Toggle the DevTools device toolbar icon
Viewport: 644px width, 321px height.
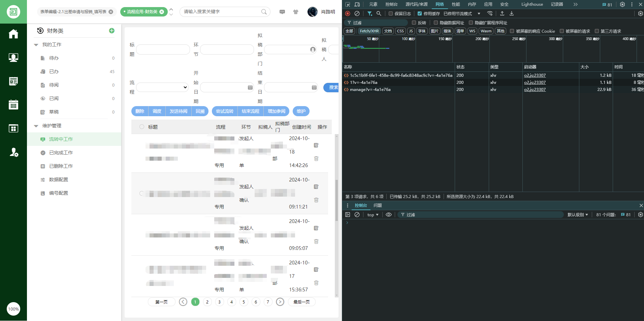(x=357, y=4)
